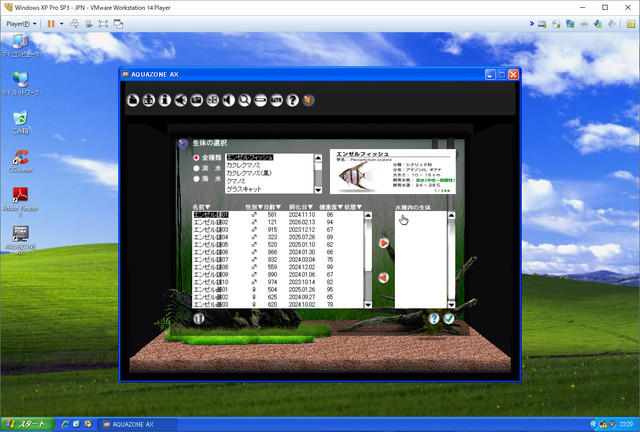Select female fish row hatched 2024.09.27
This screenshot has height=432, width=640.
click(x=278, y=297)
